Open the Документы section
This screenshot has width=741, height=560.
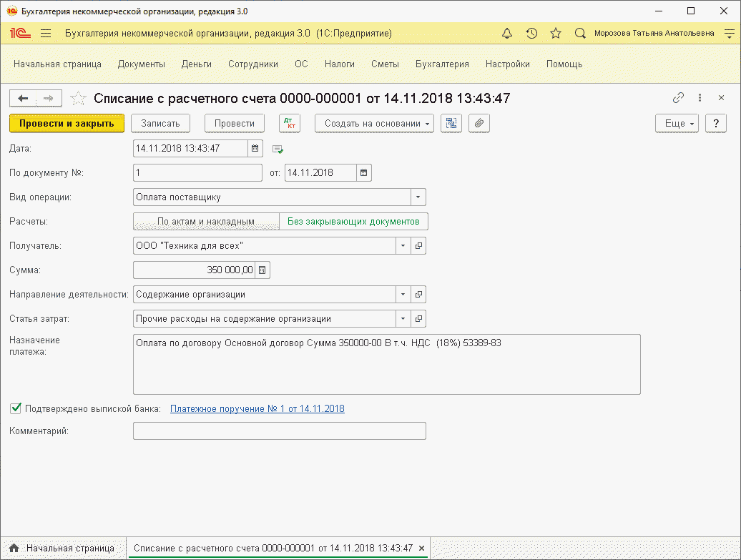pyautogui.click(x=142, y=64)
